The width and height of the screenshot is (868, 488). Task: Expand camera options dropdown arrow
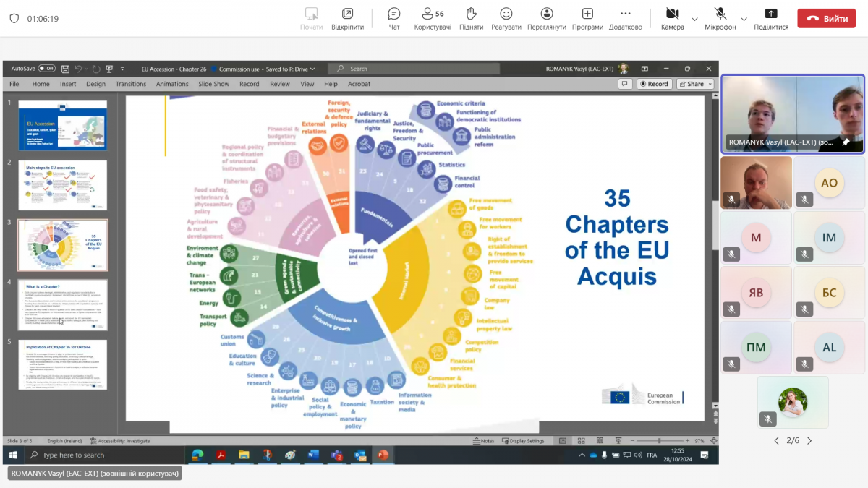(x=694, y=19)
